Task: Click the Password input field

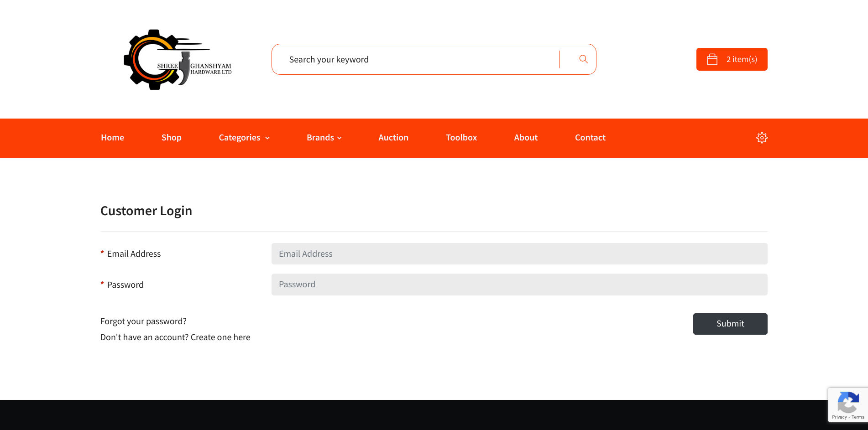Action: pyautogui.click(x=519, y=284)
